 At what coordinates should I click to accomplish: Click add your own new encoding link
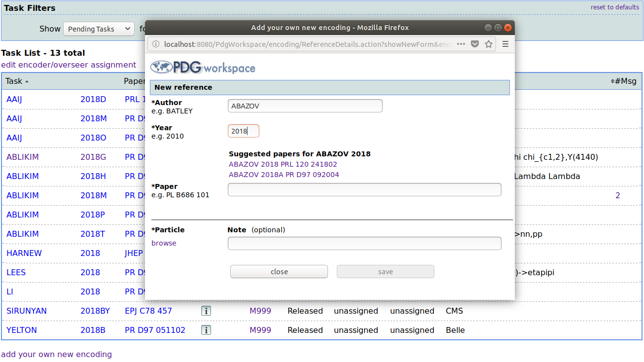pyautogui.click(x=56, y=354)
